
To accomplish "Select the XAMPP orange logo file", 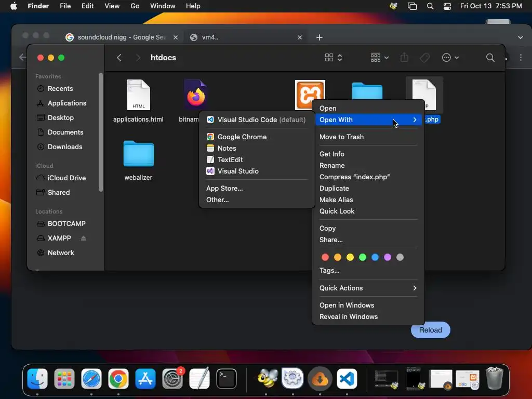I will pos(310,95).
